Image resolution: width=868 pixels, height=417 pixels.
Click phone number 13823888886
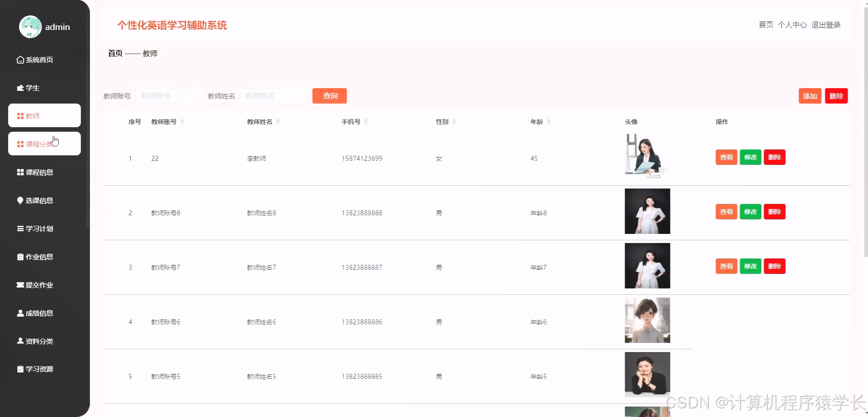(x=362, y=322)
